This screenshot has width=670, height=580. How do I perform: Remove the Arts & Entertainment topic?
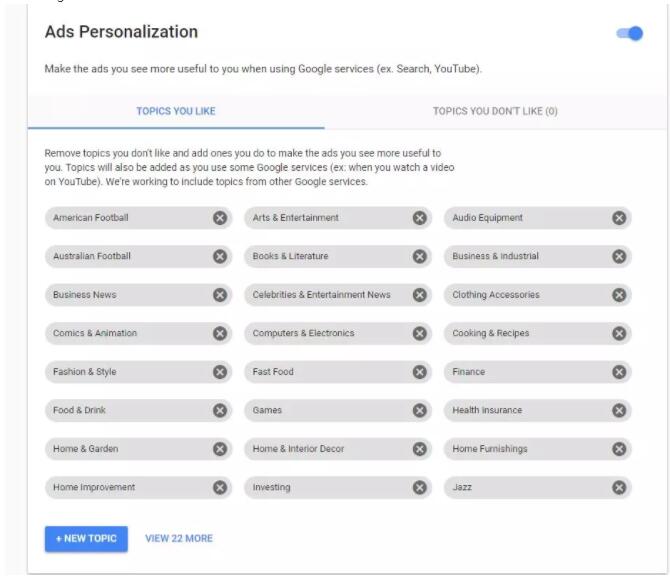[x=420, y=218]
